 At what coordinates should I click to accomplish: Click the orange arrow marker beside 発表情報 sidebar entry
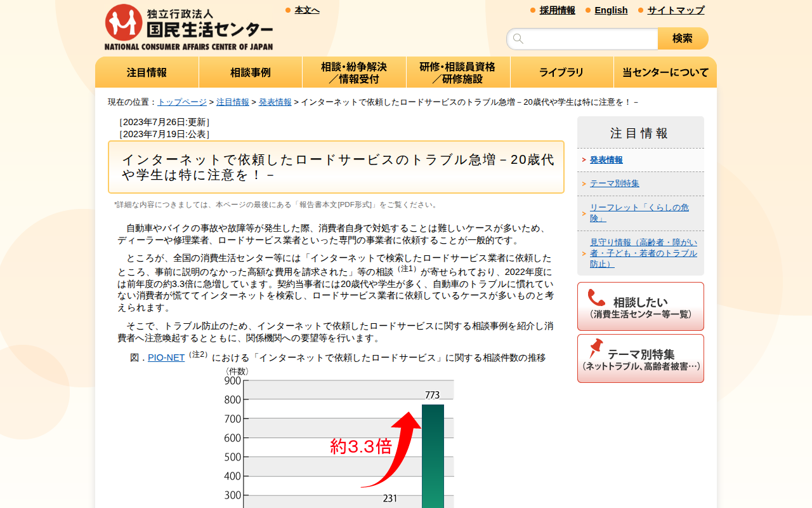(x=584, y=160)
